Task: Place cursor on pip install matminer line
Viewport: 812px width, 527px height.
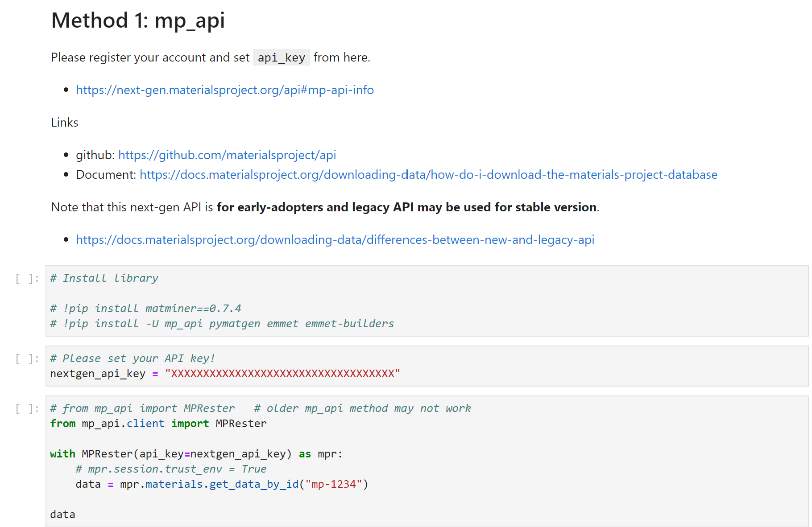Action: click(x=145, y=309)
